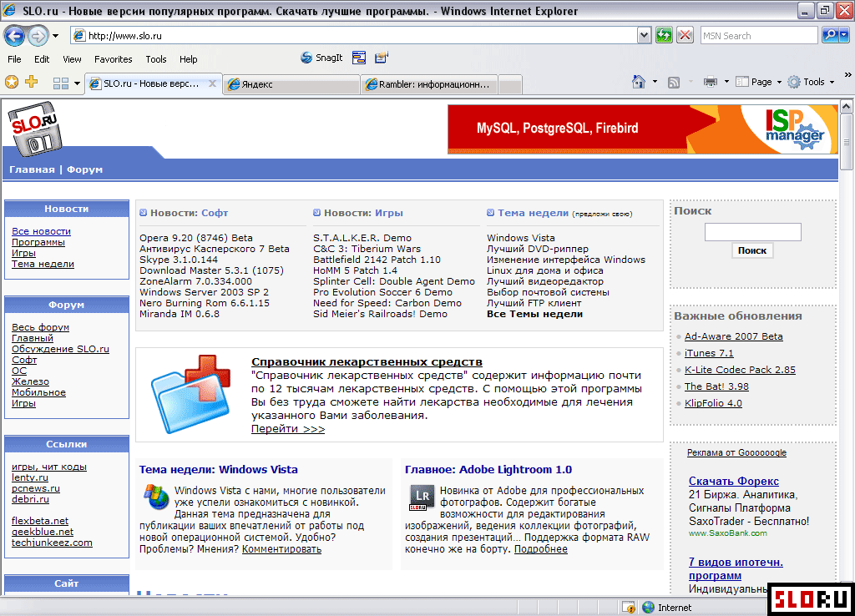Click the browser Back arrow button
This screenshot has height=616, width=855.
pos(15,36)
